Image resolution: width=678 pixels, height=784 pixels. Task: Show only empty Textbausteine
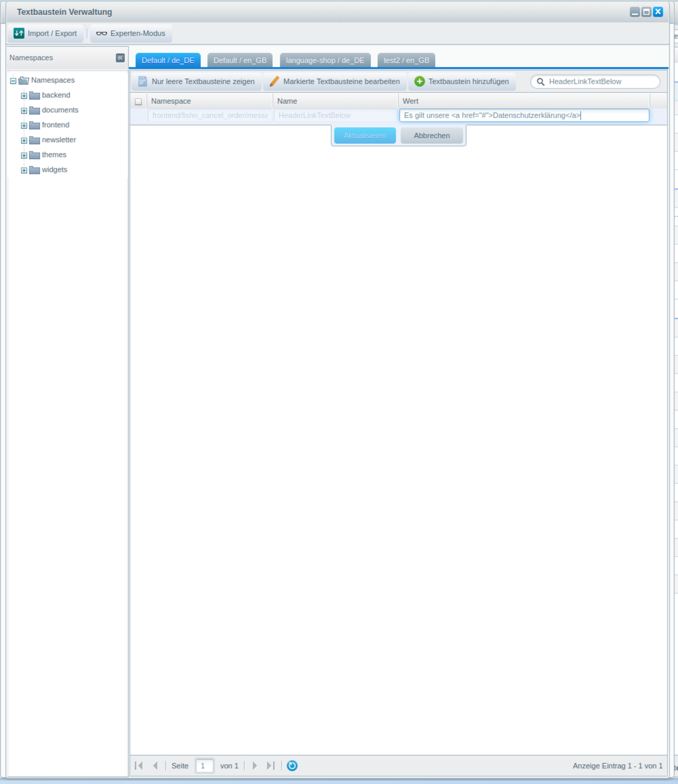[196, 81]
